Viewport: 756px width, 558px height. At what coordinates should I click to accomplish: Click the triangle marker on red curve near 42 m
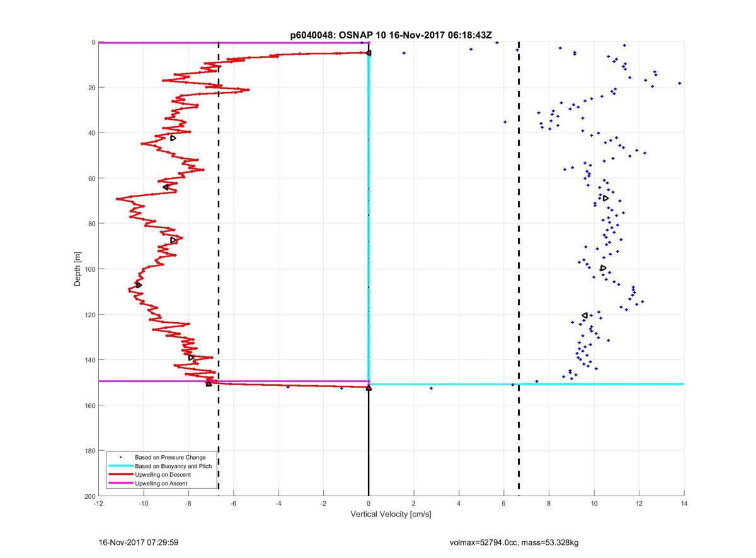(x=173, y=138)
